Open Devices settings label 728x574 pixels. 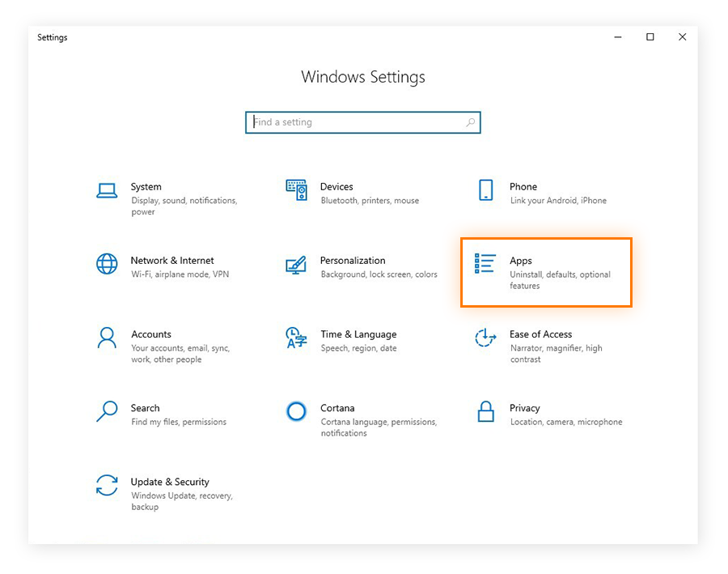point(336,187)
